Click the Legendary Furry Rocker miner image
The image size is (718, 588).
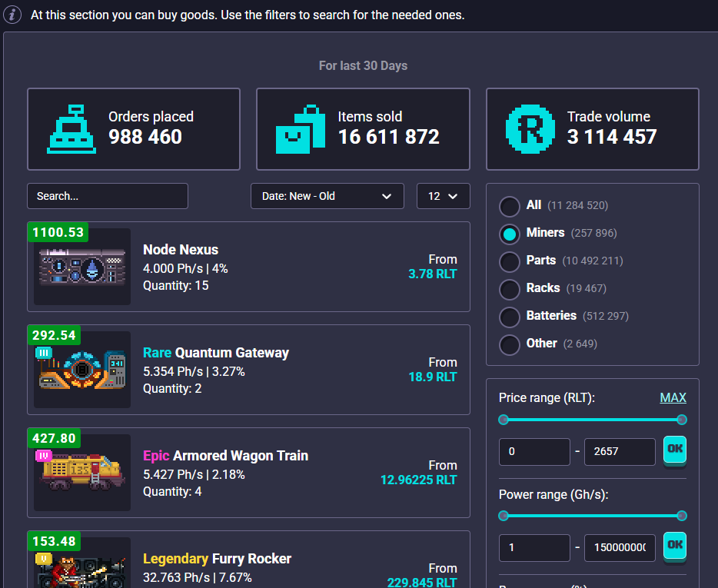click(x=81, y=569)
